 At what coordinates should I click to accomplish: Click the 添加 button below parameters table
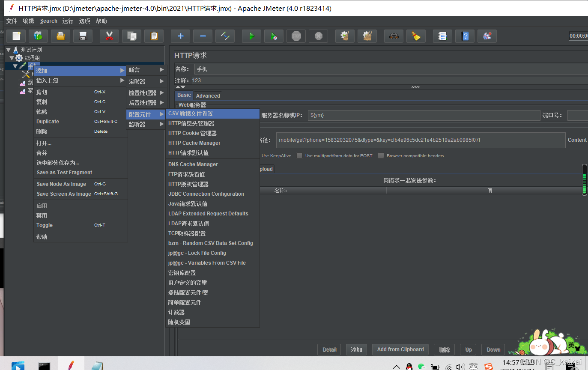pos(356,349)
